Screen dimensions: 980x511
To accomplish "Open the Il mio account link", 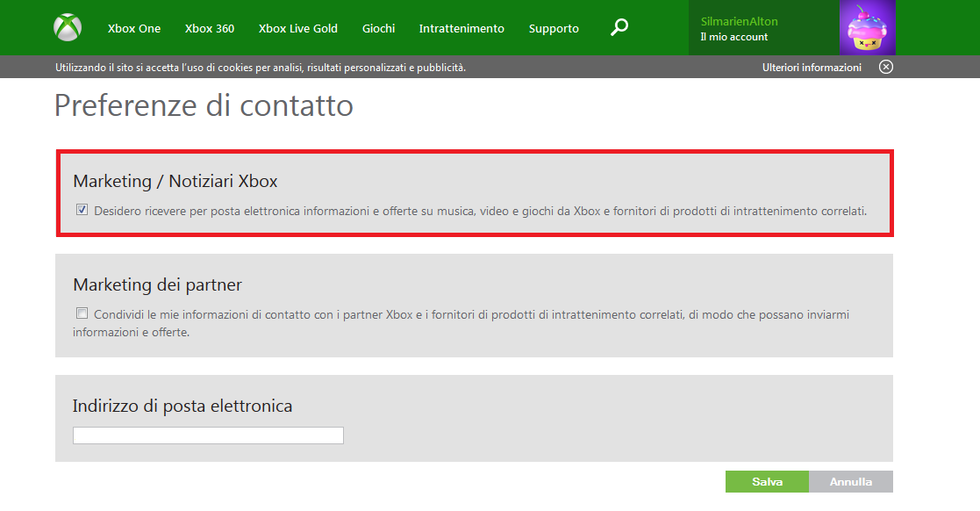I will [x=733, y=37].
